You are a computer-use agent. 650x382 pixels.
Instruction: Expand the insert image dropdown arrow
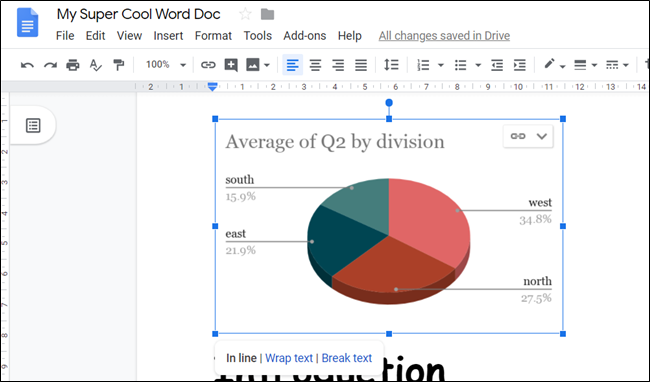267,65
